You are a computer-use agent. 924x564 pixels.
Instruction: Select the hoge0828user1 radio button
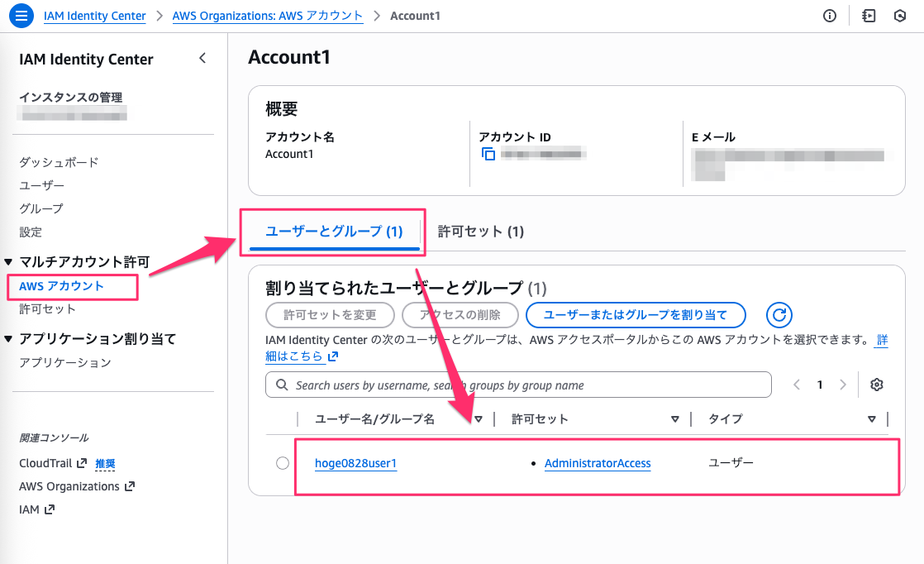[283, 463]
